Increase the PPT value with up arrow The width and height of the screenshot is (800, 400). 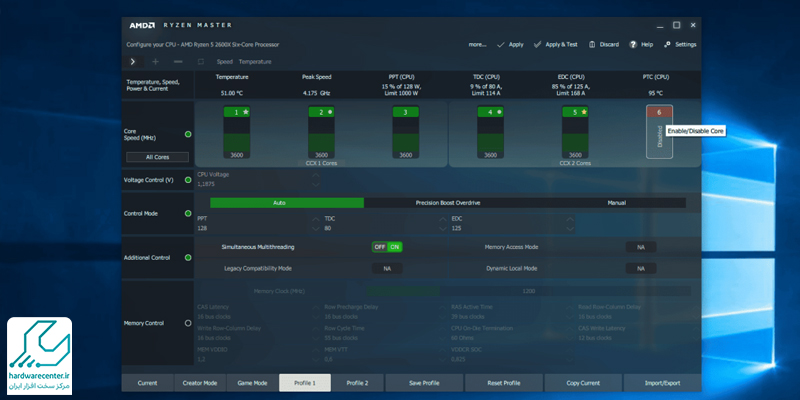point(316,219)
